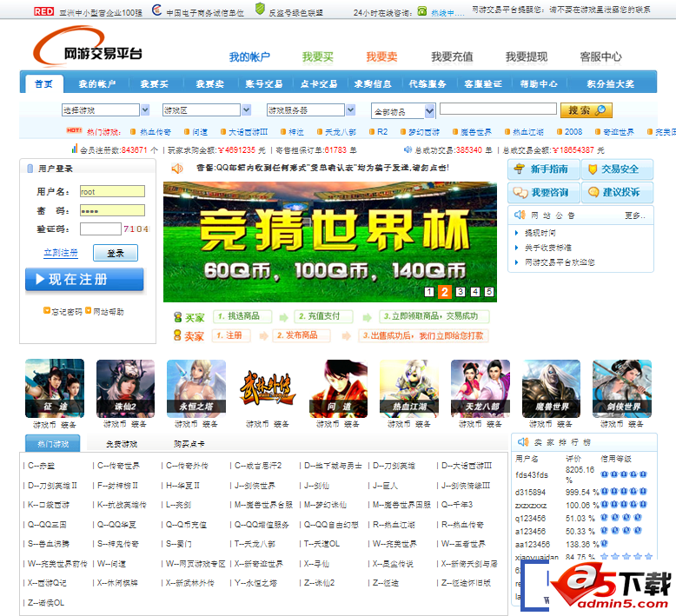
Task: Show banner slide 5
Action: (489, 292)
